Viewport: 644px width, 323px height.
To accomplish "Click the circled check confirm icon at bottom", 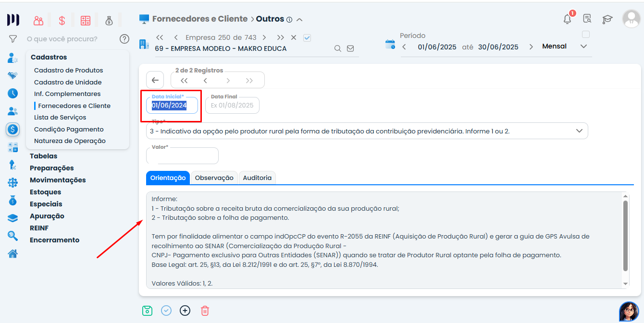I will coord(166,311).
